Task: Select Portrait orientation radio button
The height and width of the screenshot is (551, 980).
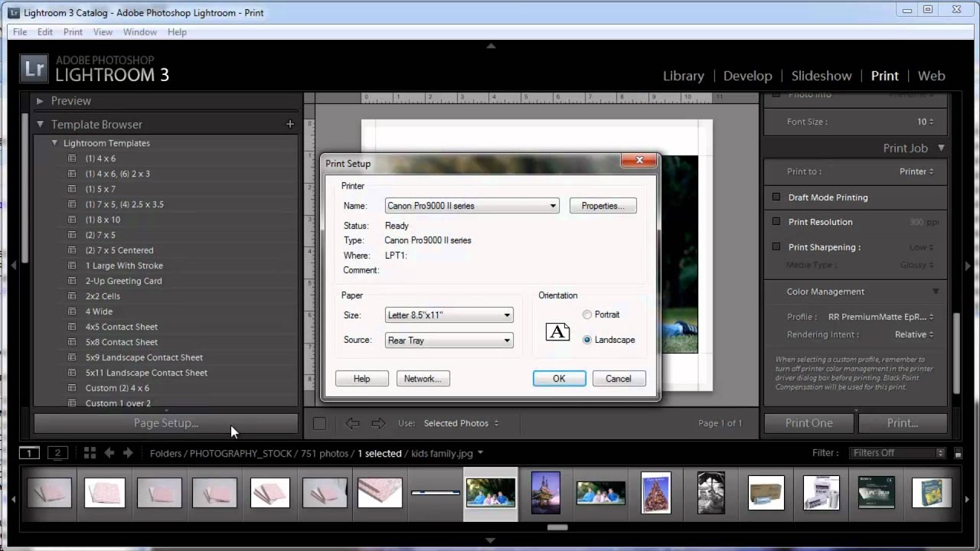Action: [x=587, y=315]
